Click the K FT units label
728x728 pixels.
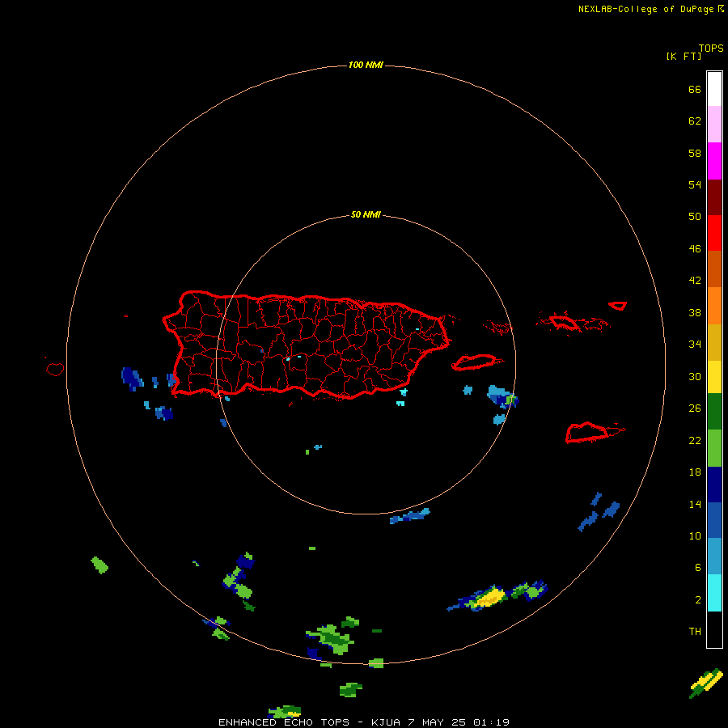684,56
